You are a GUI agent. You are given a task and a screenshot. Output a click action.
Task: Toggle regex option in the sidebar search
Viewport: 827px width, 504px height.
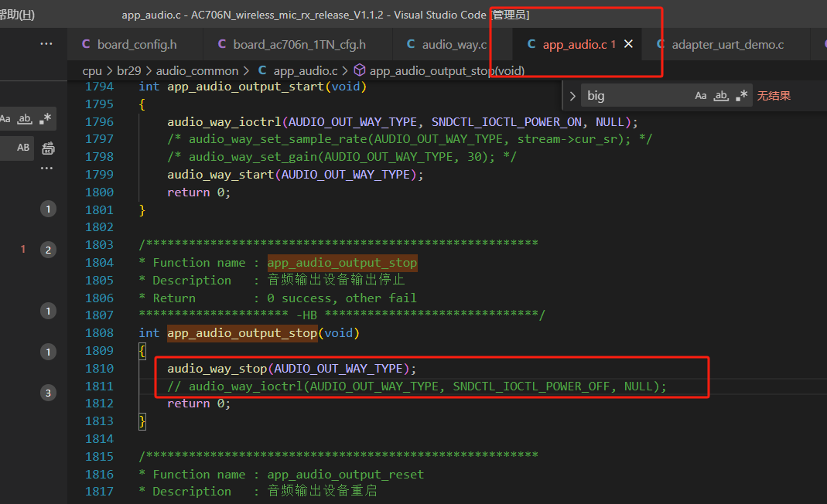coord(46,118)
